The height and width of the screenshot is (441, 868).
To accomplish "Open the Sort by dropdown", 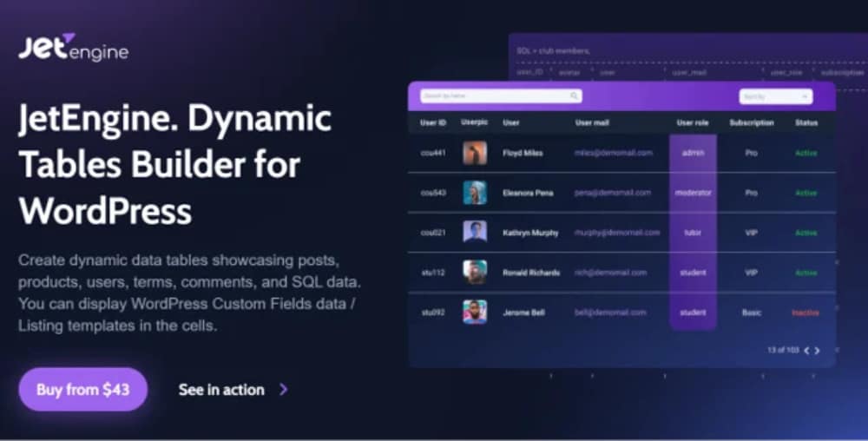I will coord(775,96).
